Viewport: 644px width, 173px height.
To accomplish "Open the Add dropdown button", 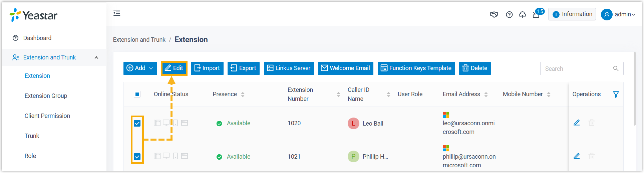I will coord(140,68).
